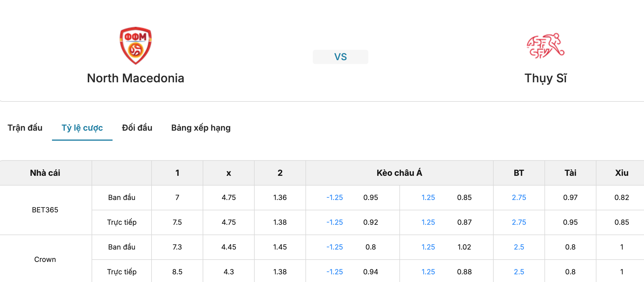The height and width of the screenshot is (282, 644).
Task: Click BET365 live handicap 1.25 link
Action: (428, 222)
